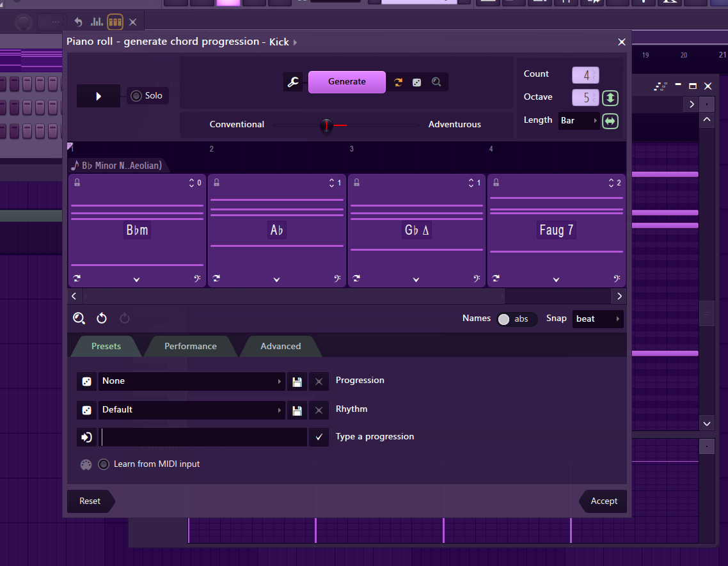Toggle lock on the Ab chord
The image size is (728, 566).
216,182
